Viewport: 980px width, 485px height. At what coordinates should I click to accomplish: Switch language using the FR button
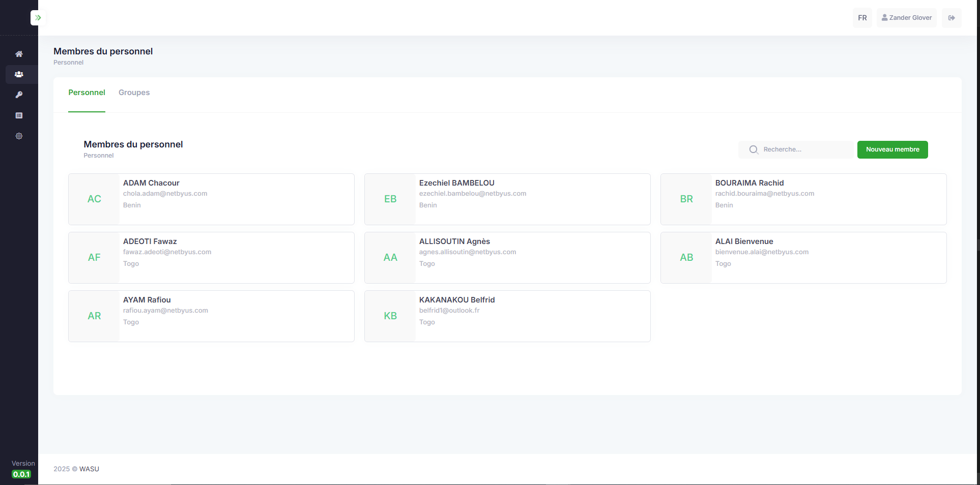pyautogui.click(x=862, y=18)
